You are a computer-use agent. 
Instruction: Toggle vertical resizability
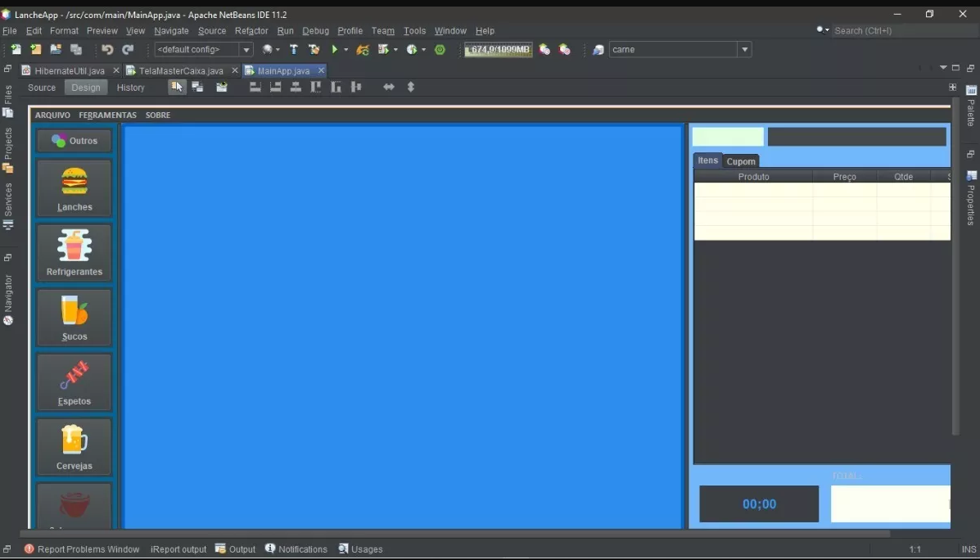pyautogui.click(x=411, y=88)
